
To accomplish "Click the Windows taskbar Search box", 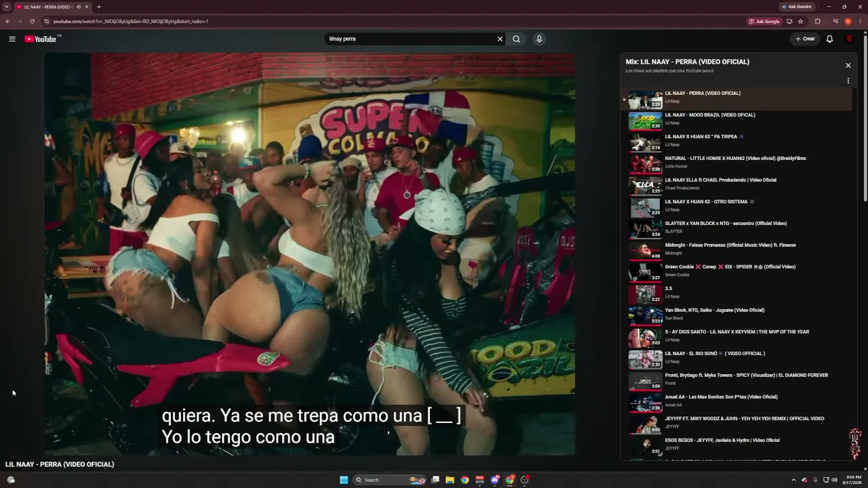I will click(x=390, y=480).
